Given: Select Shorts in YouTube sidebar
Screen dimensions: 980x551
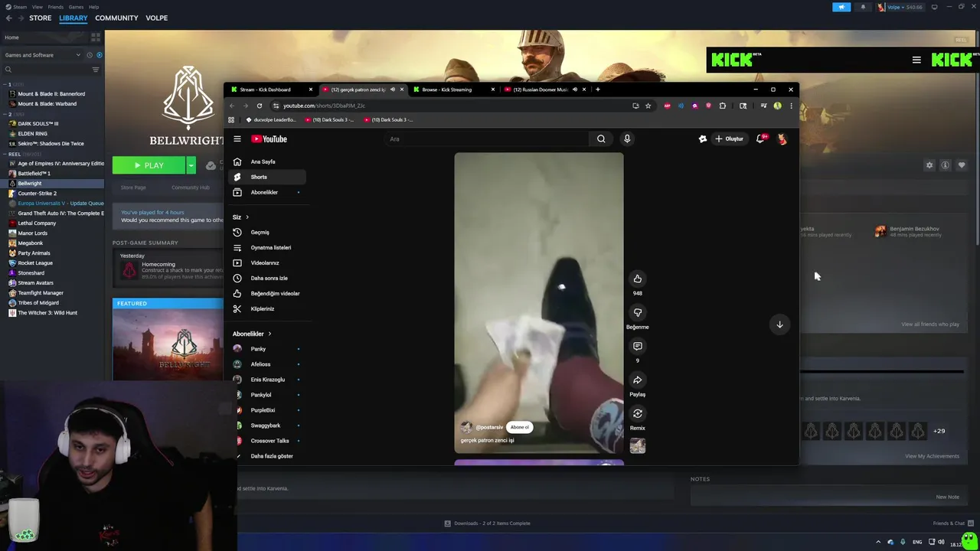Looking at the screenshot, I should pyautogui.click(x=268, y=177).
